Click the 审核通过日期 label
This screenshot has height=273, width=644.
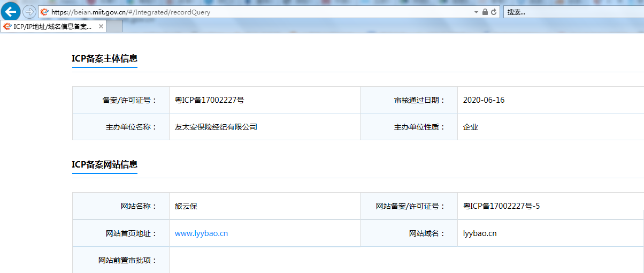(419, 100)
